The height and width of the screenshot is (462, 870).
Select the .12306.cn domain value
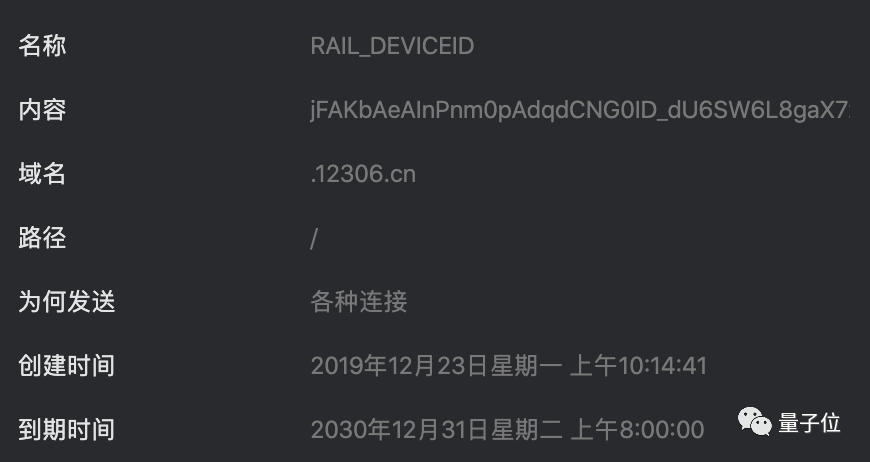[x=363, y=174]
